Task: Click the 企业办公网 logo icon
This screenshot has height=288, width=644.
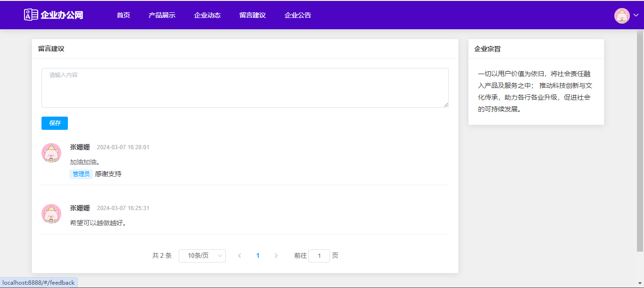Action: click(x=31, y=15)
